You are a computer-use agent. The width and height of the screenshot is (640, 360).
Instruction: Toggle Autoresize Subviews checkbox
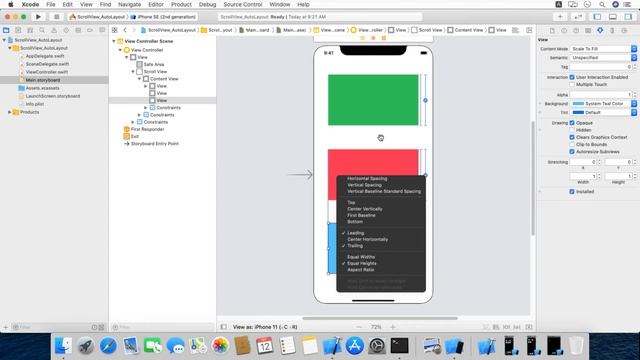(x=572, y=152)
